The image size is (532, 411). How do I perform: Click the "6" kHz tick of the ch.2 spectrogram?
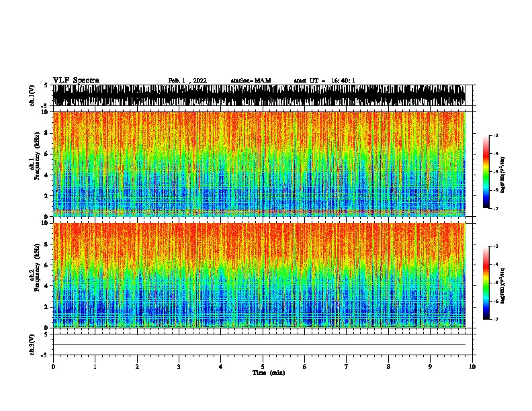tap(47, 265)
